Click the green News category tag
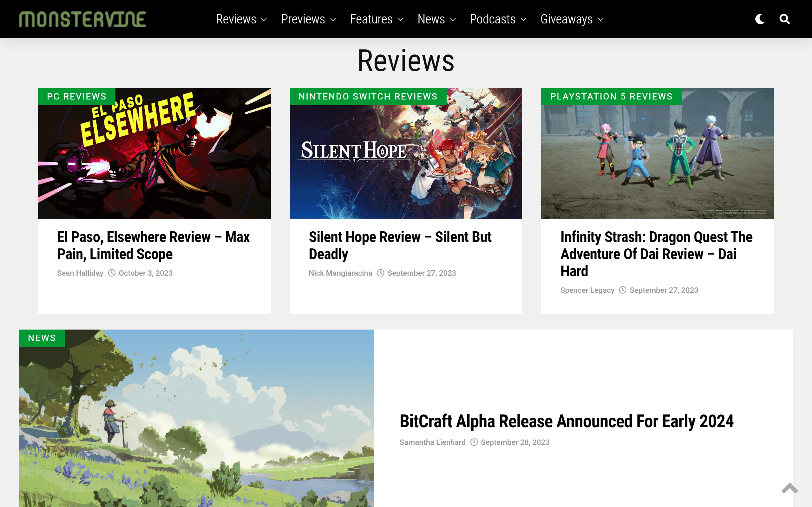This screenshot has width=812, height=507. (42, 338)
